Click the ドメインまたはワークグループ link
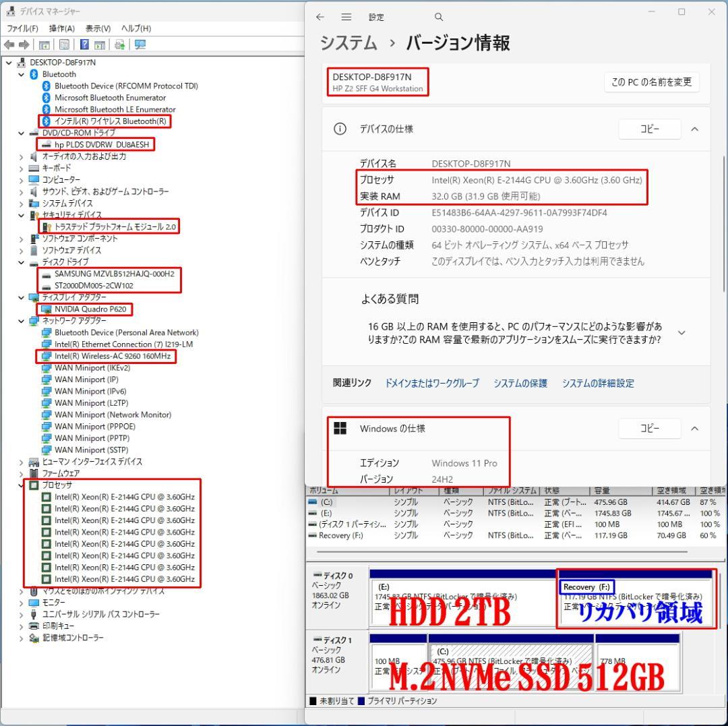Viewport: 728px width, 726px height. 431,383
